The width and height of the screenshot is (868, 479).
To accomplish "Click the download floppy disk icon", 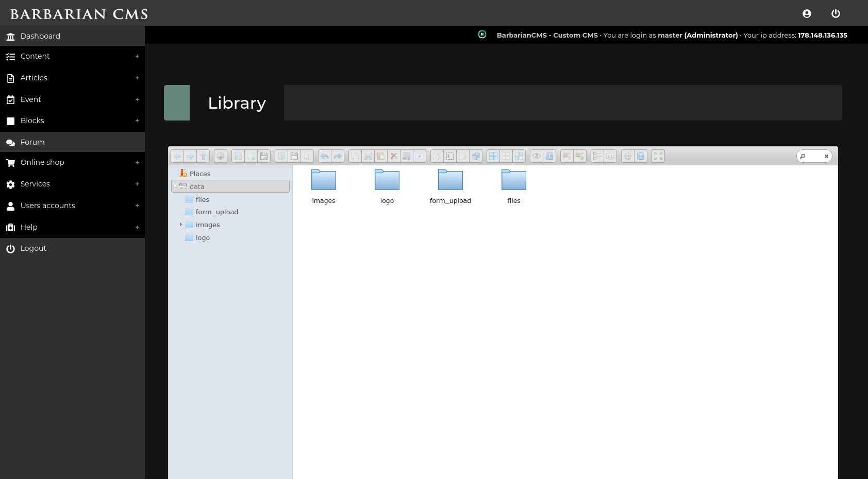I will 294,156.
